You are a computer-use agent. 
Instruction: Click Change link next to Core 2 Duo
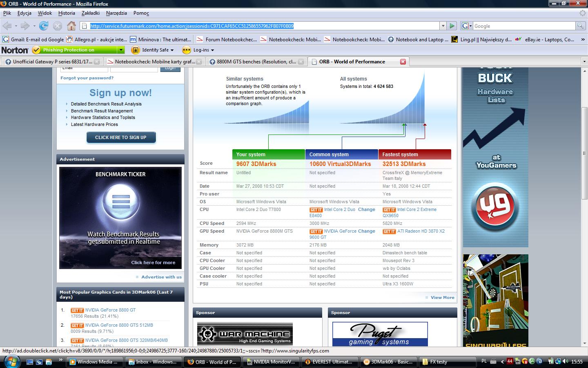[x=367, y=209]
